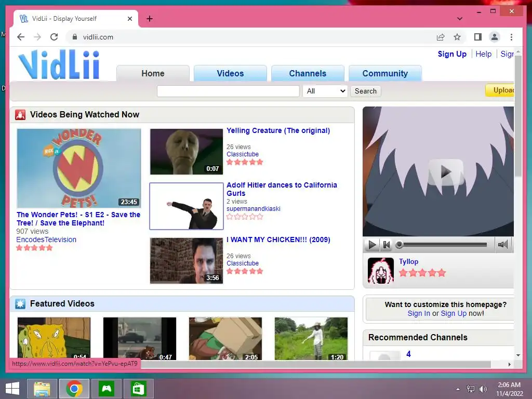Click Sign Up under customize homepage
The height and width of the screenshot is (399, 532).
454,313
